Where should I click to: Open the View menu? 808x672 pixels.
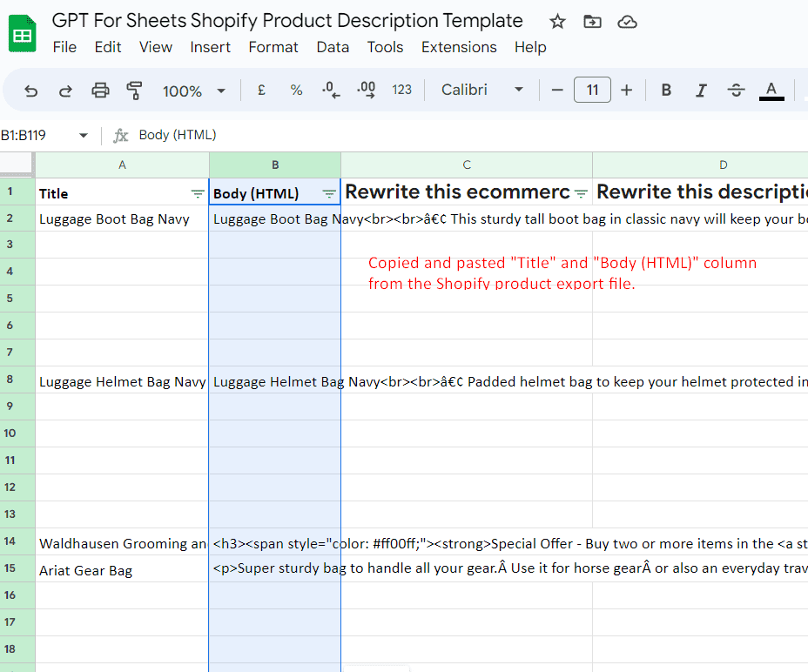click(155, 47)
